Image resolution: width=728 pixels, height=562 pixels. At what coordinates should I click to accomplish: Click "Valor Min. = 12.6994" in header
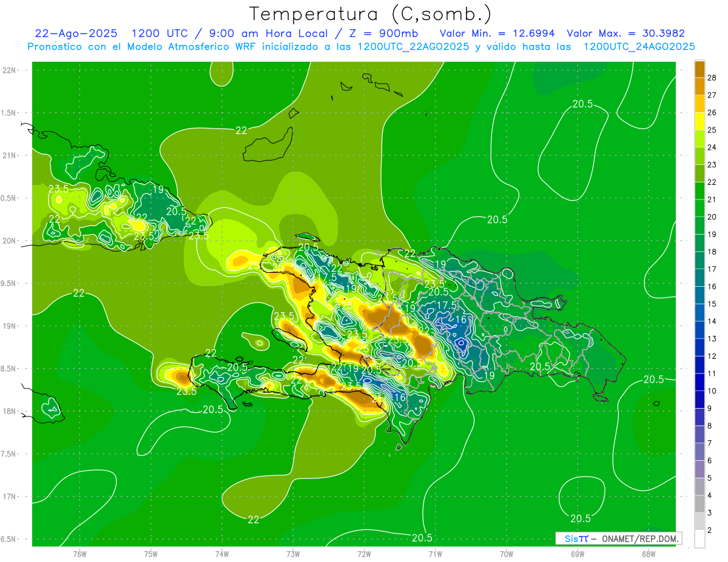[497, 33]
